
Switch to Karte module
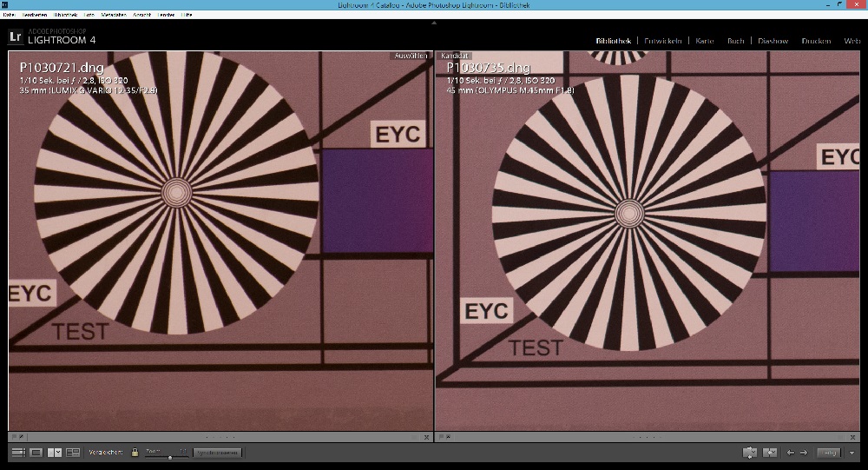coord(705,41)
